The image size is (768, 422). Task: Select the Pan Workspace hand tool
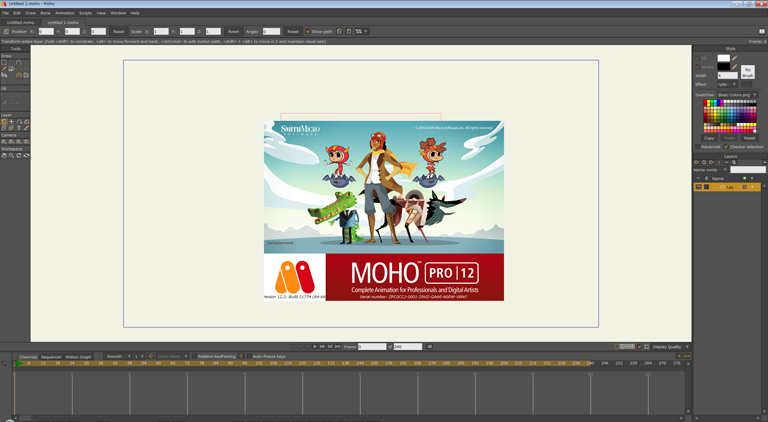[4, 156]
